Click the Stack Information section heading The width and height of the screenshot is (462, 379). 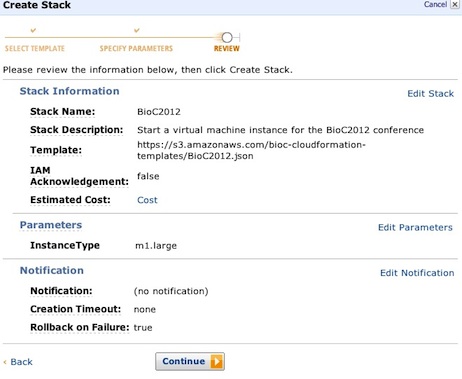coord(69,91)
